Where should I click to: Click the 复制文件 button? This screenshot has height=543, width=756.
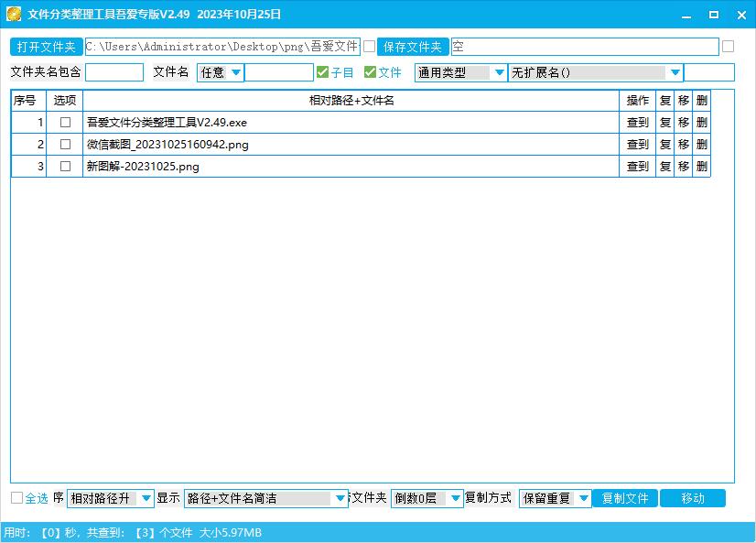(624, 498)
